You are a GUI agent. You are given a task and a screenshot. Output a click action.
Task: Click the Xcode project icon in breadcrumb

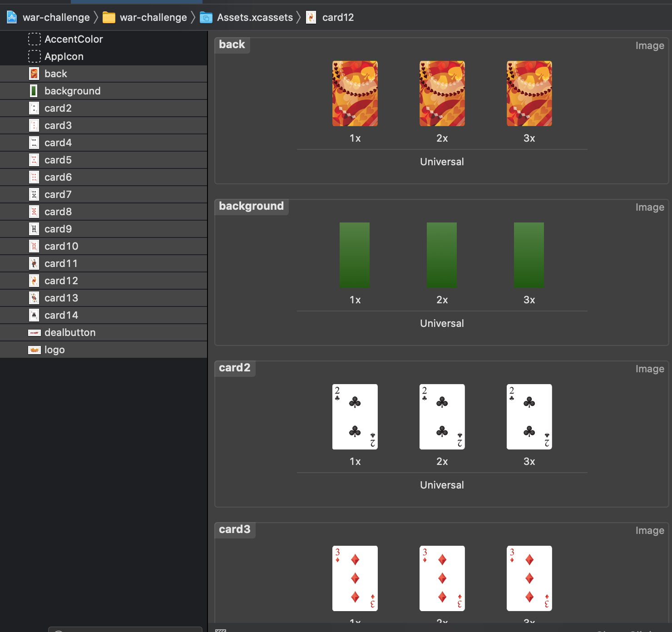coord(12,17)
